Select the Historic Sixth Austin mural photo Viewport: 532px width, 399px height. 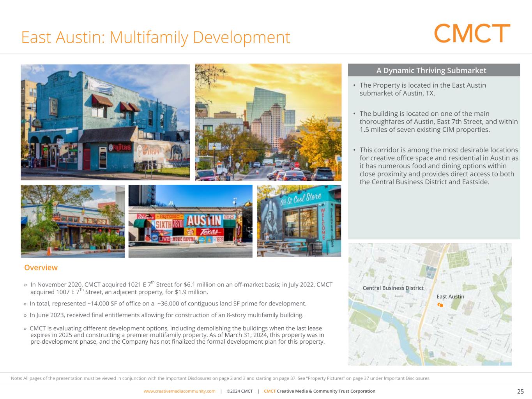click(x=190, y=221)
